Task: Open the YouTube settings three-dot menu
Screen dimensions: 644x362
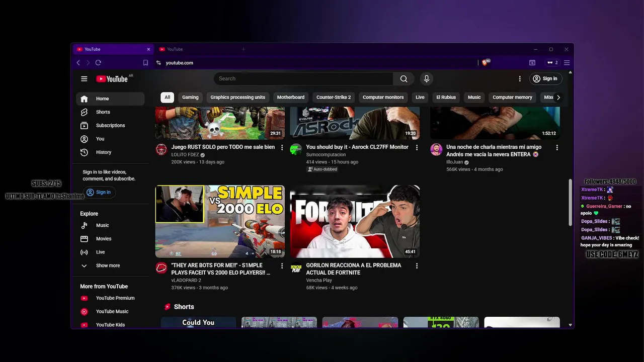Action: coord(520,79)
